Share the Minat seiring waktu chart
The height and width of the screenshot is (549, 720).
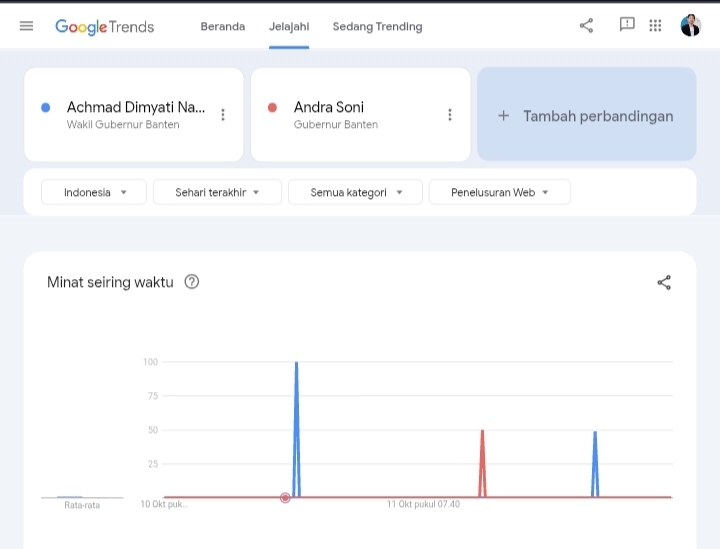664,282
